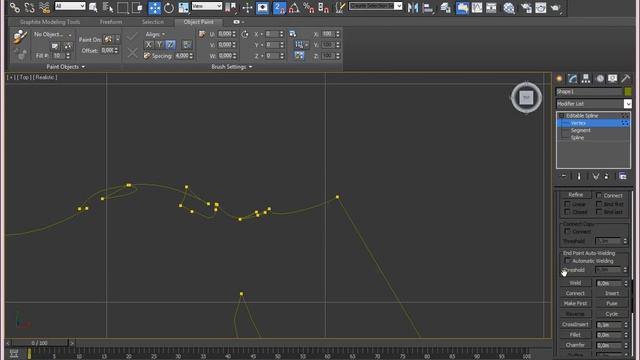Toggle the X axis align button
Image resolution: width=640 pixels, height=360 pixels.
[x=149, y=44]
